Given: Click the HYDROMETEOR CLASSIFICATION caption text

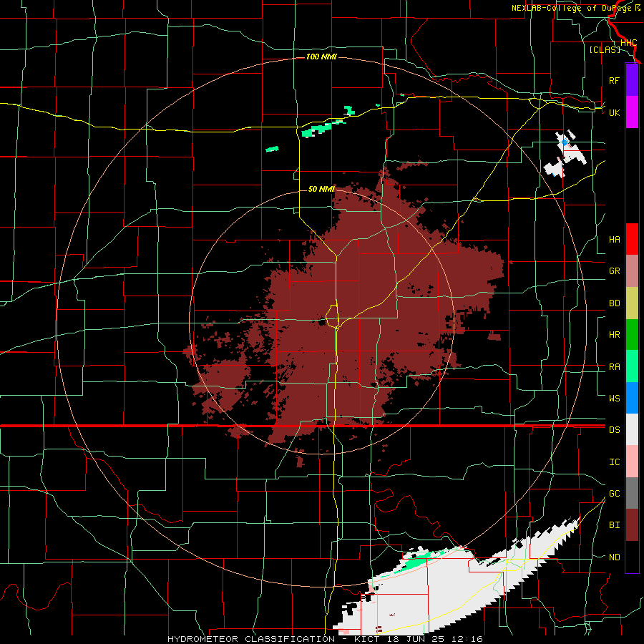Looking at the screenshot, I should 251,639.
